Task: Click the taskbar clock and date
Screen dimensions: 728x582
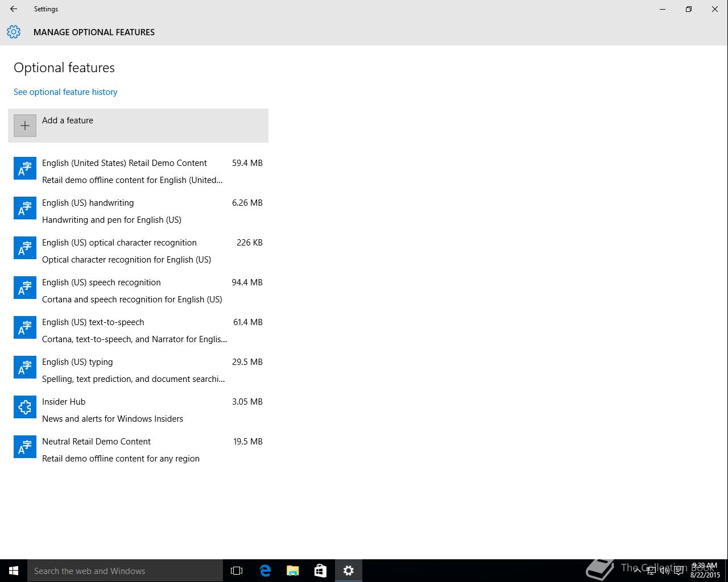Action: (x=705, y=571)
